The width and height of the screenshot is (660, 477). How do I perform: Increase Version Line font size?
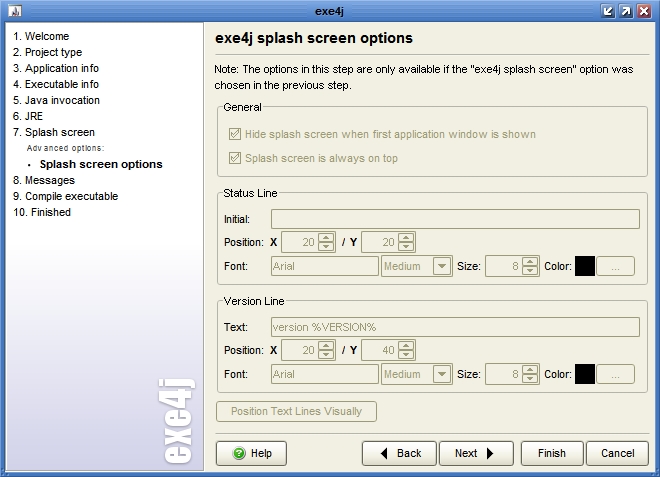530,370
